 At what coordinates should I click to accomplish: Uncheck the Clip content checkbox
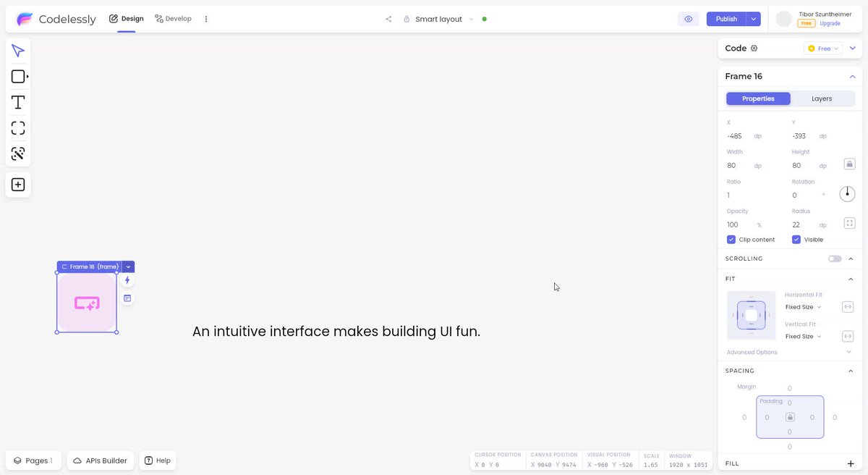[731, 240]
